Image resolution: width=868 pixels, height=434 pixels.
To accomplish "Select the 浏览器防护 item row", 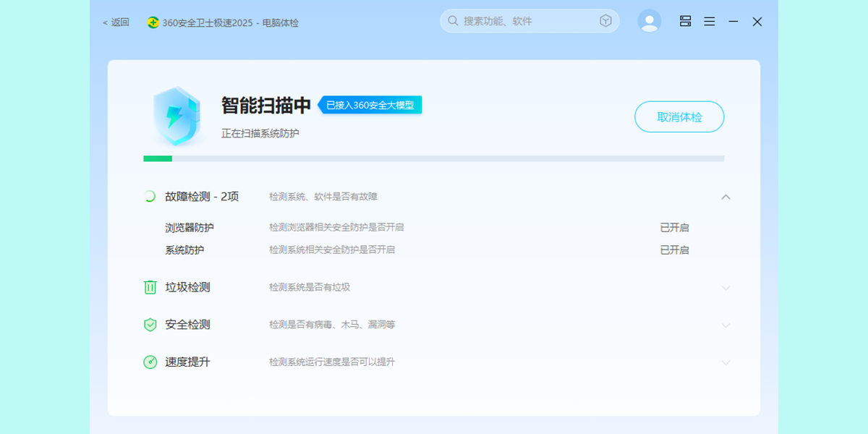I will pyautogui.click(x=190, y=228).
